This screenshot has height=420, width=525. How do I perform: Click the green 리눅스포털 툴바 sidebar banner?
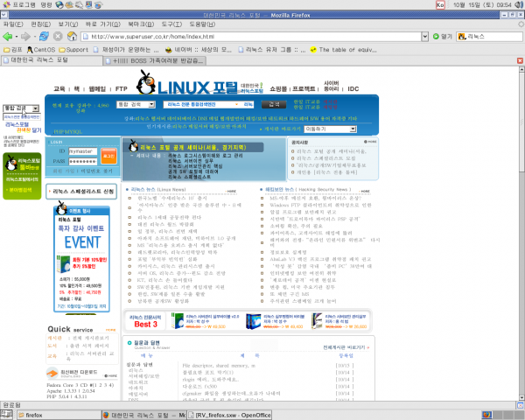tap(22, 176)
